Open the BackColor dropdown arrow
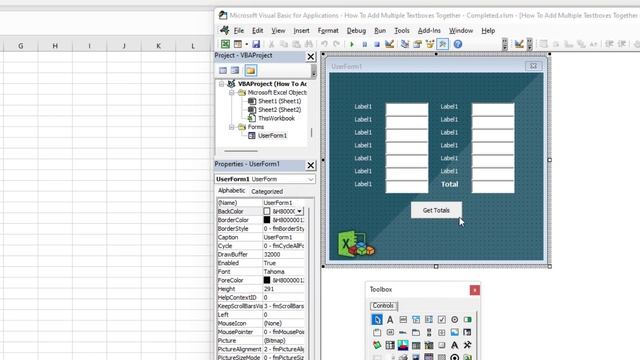This screenshot has width=640, height=360. tap(299, 211)
